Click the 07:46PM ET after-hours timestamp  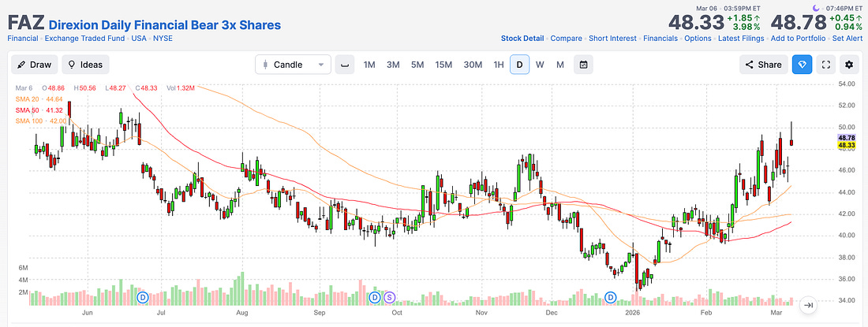[x=843, y=9]
